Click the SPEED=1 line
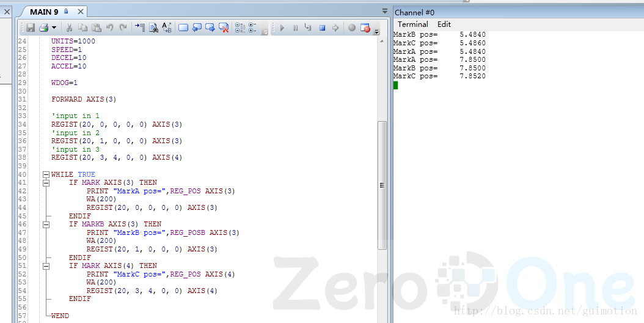Viewport: 644px width, 323px height. tap(67, 50)
